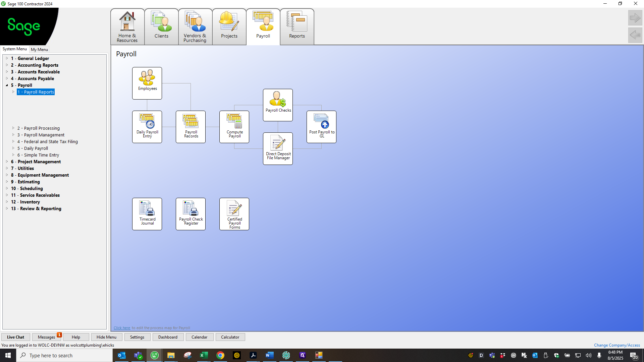The image size is (644, 362).
Task: Open Payroll Records
Action: point(191,127)
